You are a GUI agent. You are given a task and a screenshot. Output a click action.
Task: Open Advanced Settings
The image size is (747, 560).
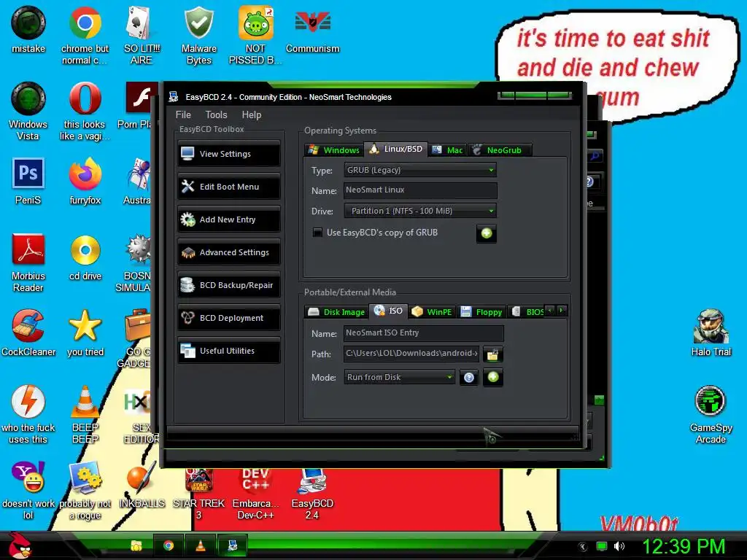point(229,252)
